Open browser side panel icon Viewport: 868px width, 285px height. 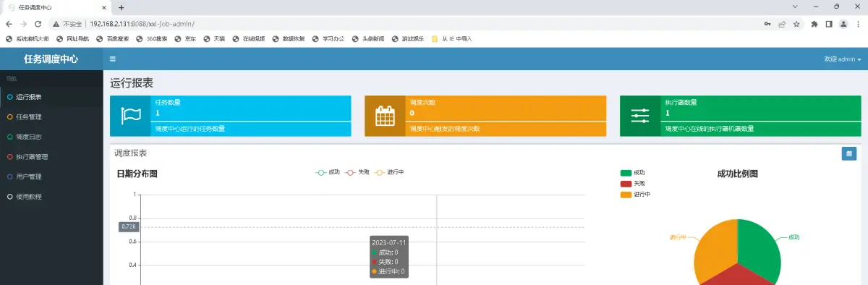tap(829, 23)
